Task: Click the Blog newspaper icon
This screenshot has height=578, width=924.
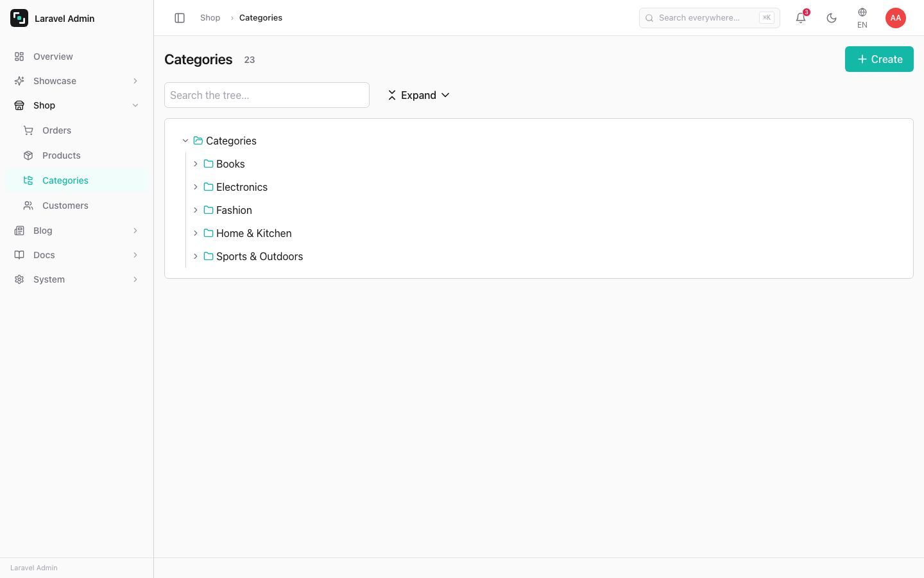Action: (19, 231)
